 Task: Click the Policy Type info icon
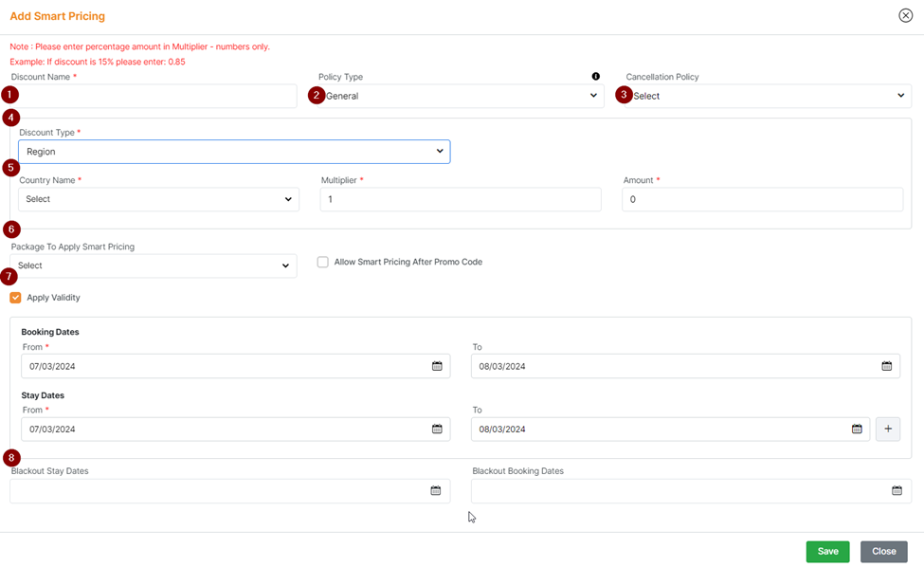pyautogui.click(x=596, y=77)
